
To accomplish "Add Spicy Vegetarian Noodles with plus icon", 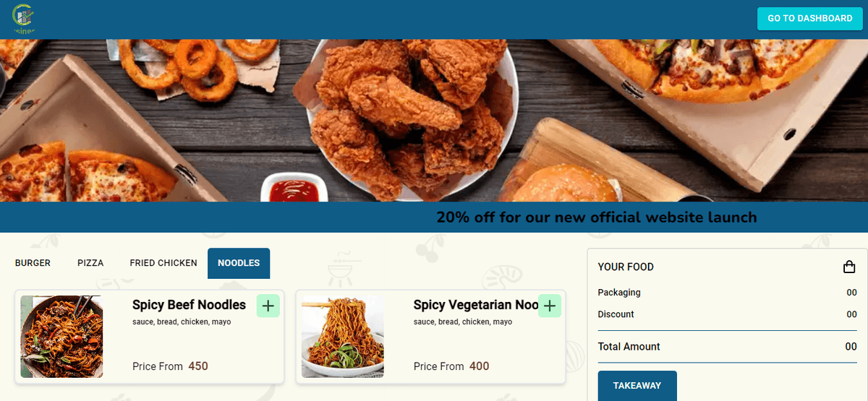I will tap(550, 306).
